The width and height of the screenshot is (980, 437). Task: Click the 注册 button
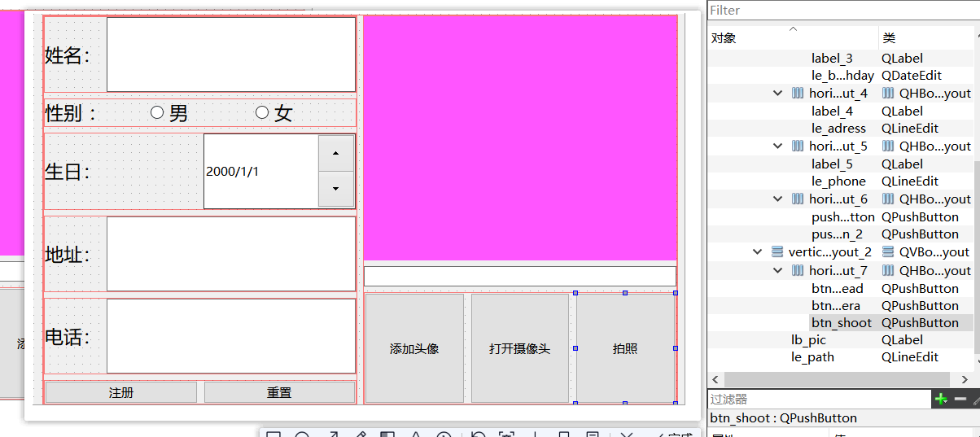pos(121,392)
